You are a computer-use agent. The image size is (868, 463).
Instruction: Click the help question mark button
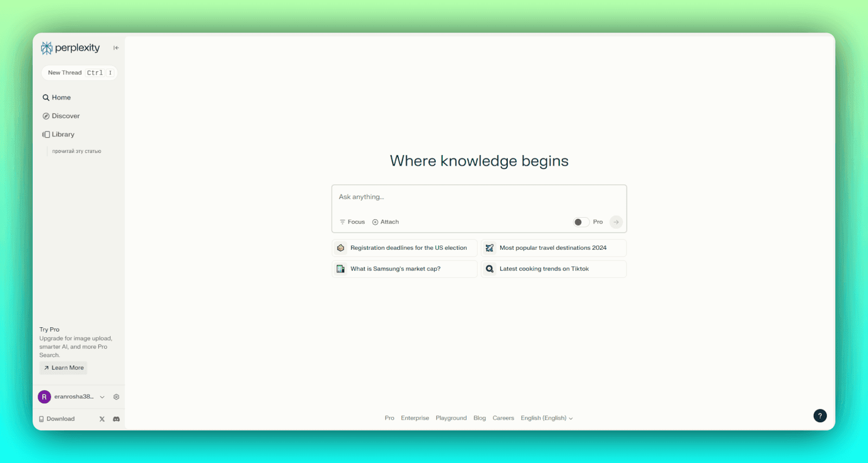tap(820, 416)
